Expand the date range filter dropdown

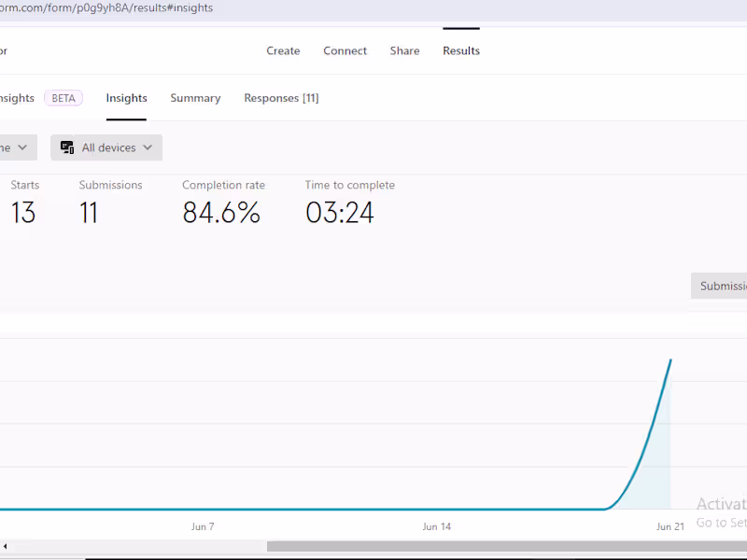pyautogui.click(x=14, y=147)
